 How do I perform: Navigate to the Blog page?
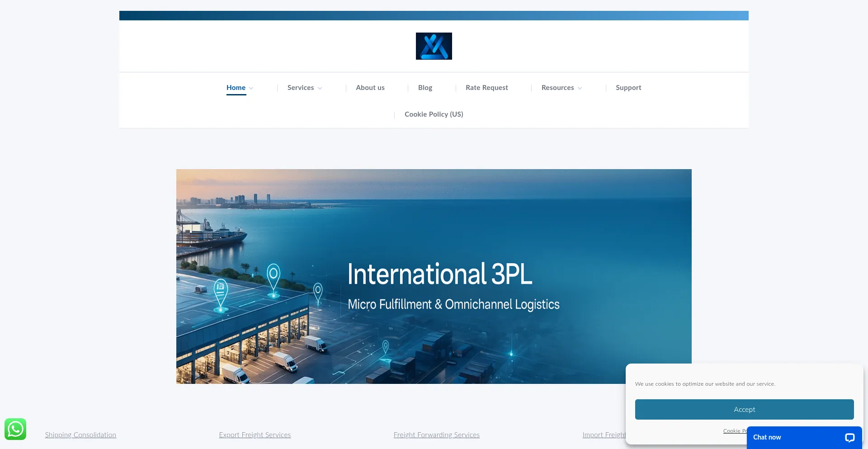pyautogui.click(x=425, y=88)
